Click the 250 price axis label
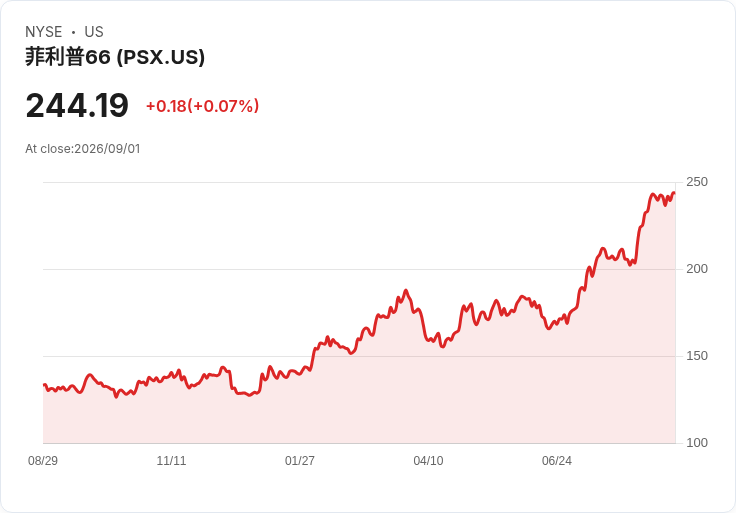 click(697, 182)
